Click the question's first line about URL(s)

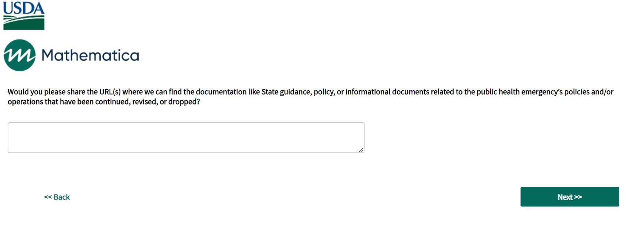coord(310,92)
